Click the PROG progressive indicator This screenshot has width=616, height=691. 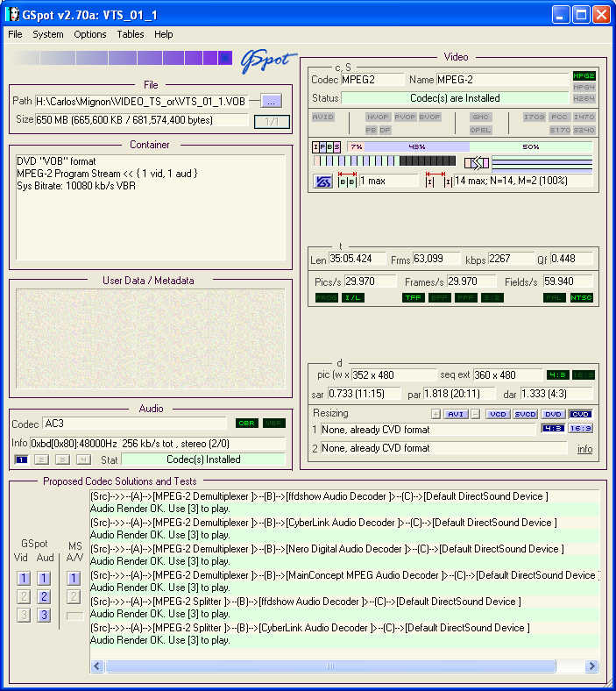click(x=327, y=298)
